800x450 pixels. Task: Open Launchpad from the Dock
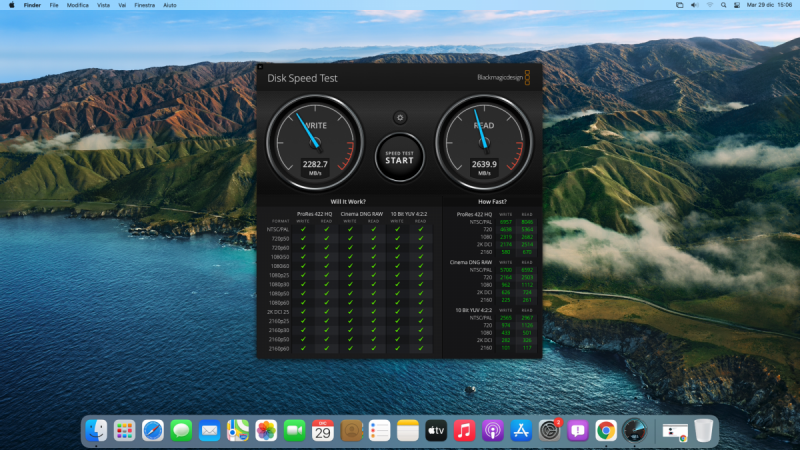pos(124,431)
